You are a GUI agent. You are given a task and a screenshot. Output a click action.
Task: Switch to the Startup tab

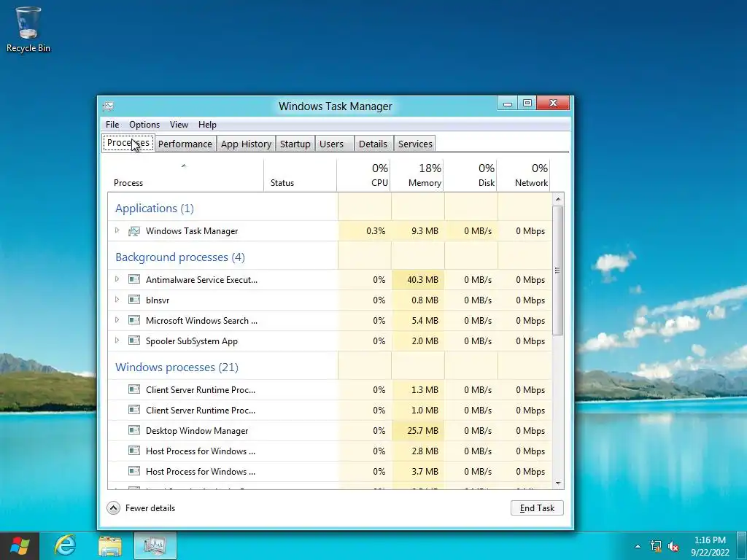(x=295, y=144)
